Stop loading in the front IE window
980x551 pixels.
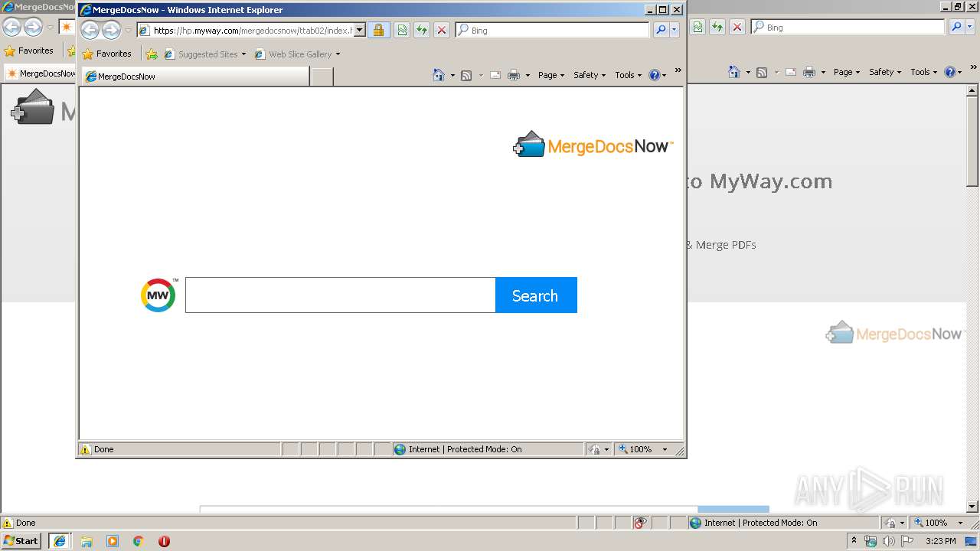click(x=442, y=30)
